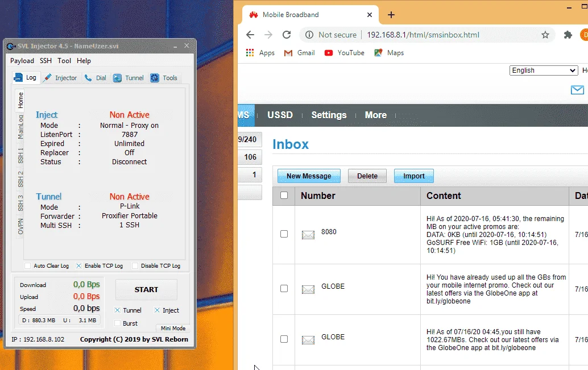Screen dimensions: 588x370
Task: Open the Payload menu
Action: [x=22, y=61]
